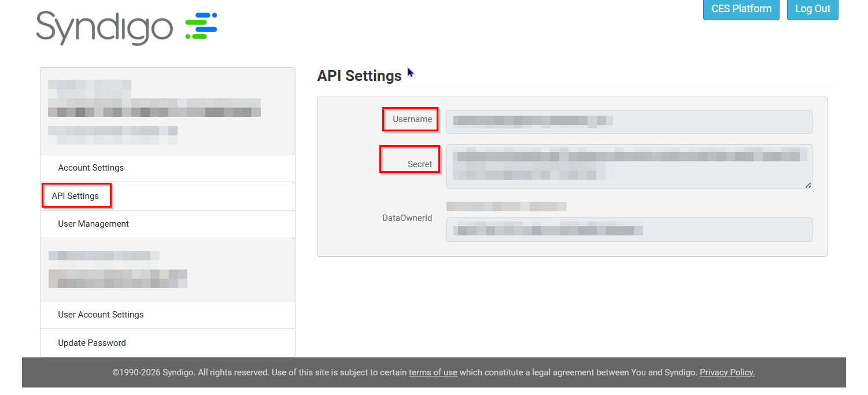Image resolution: width=868 pixels, height=395 pixels.
Task: Click the Log Out button
Action: 812,9
